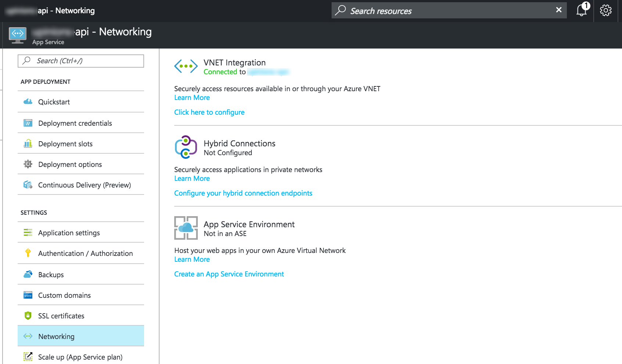622x364 pixels.
Task: Select Scale up (App Service plan)
Action: [x=80, y=357]
